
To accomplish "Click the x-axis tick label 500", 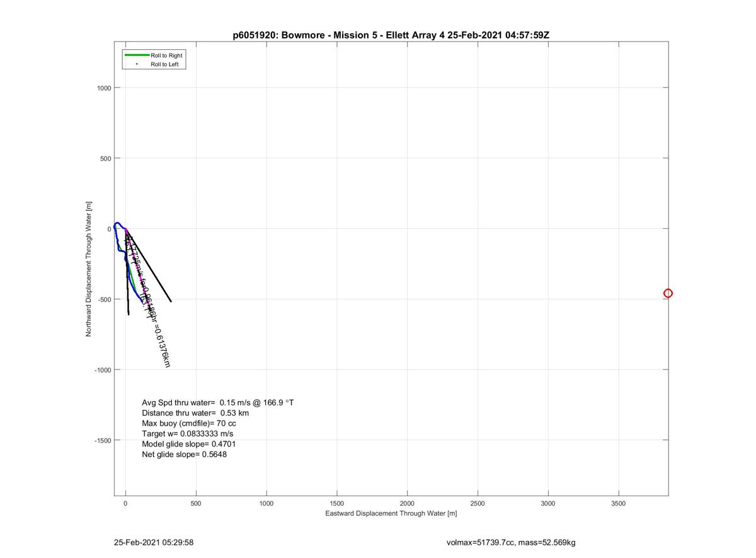I will [196, 503].
